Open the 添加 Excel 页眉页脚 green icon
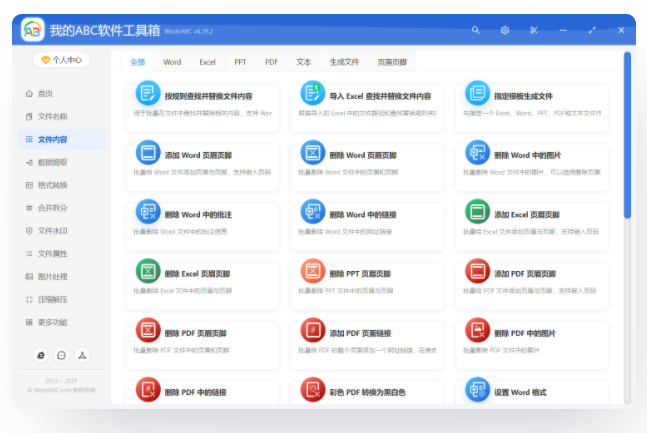The image size is (647, 433). click(x=477, y=212)
